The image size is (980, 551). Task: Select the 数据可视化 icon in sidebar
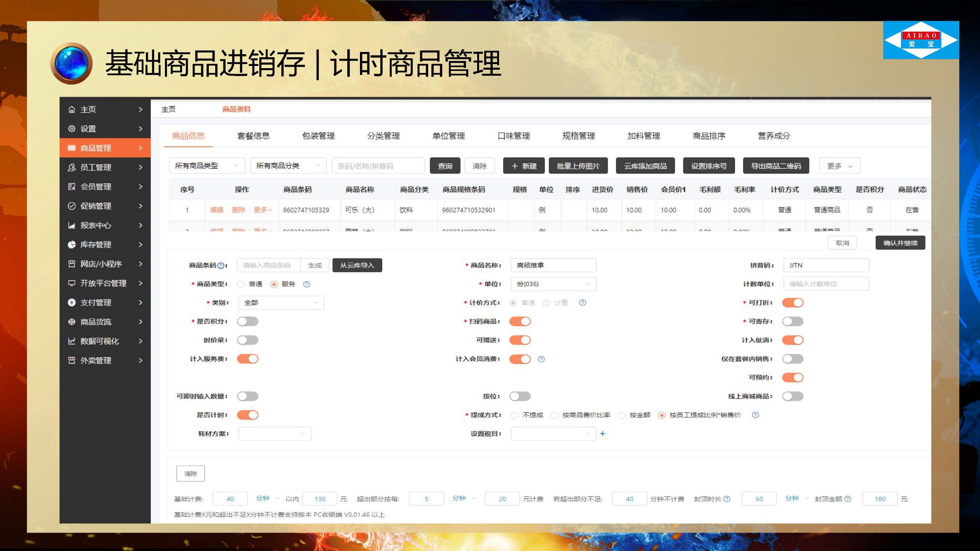point(72,341)
